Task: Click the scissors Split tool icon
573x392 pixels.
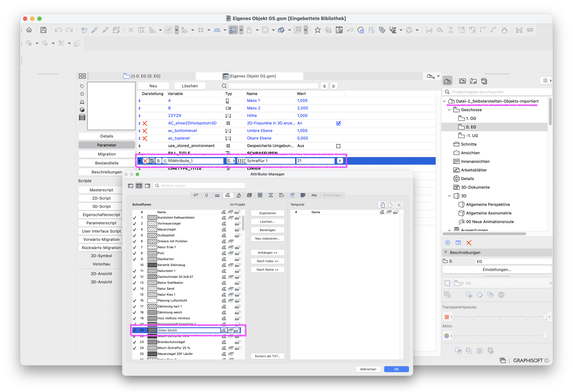Action: [x=429, y=30]
